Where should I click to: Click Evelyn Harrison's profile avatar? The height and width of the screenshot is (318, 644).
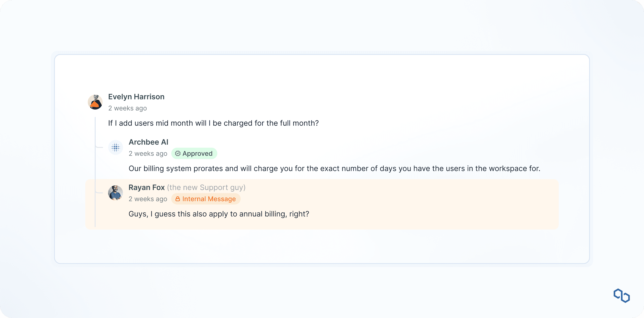[95, 102]
